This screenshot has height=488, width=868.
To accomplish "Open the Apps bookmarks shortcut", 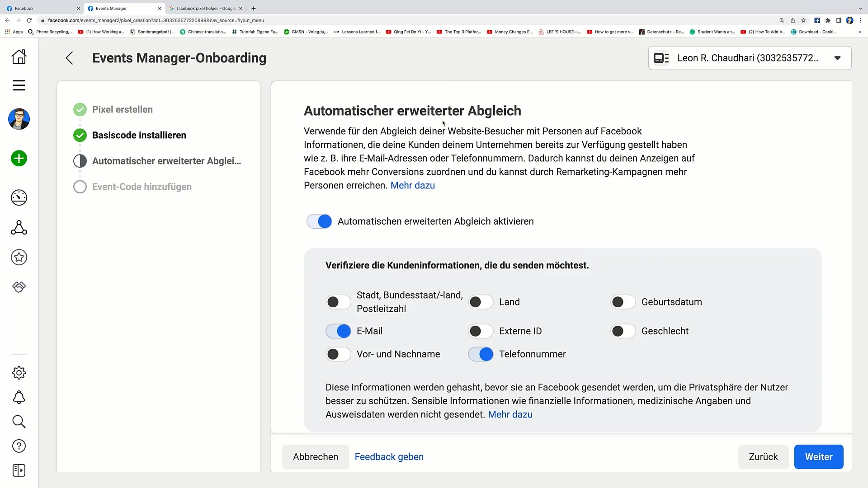I will [x=14, y=32].
